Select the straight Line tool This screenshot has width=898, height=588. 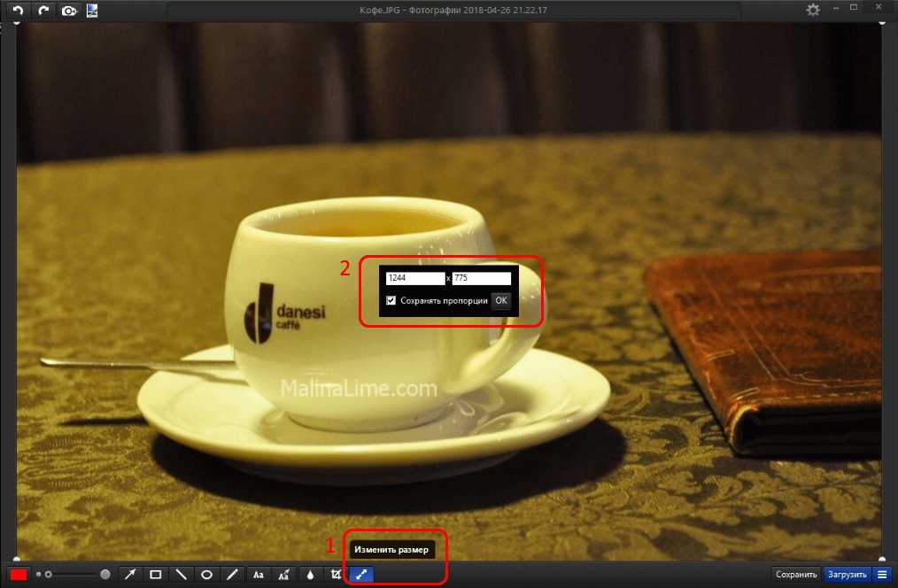(182, 575)
